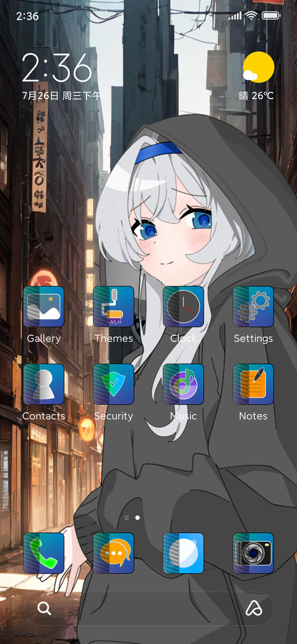The height and width of the screenshot is (644, 297).
Task: Tap the assistant icon in the search bar
Action: point(254,609)
